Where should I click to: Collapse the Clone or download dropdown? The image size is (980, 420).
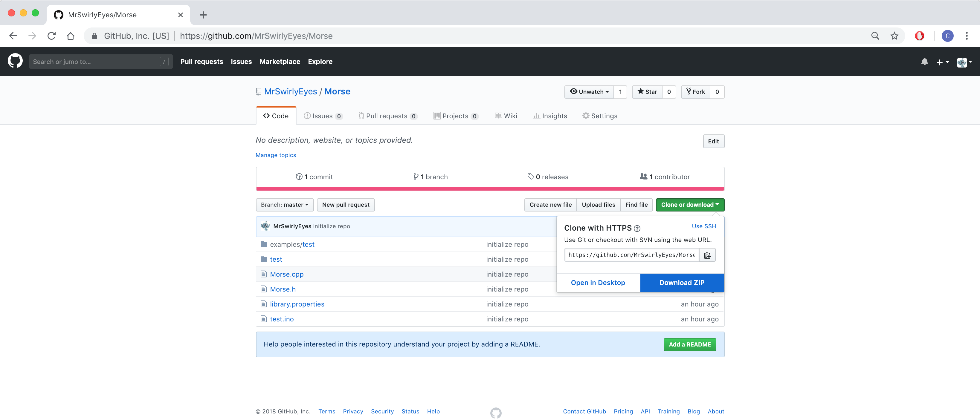pyautogui.click(x=690, y=205)
